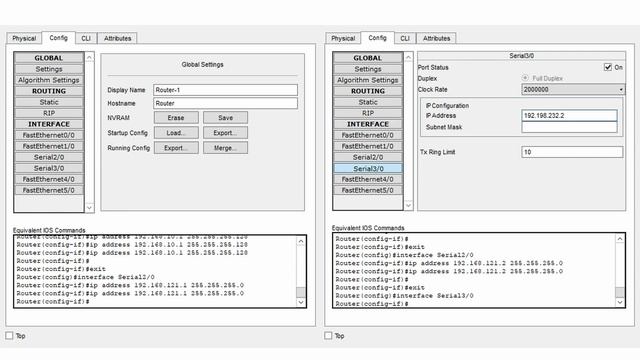
Task: Open Static routing in left window
Action: 49,102
